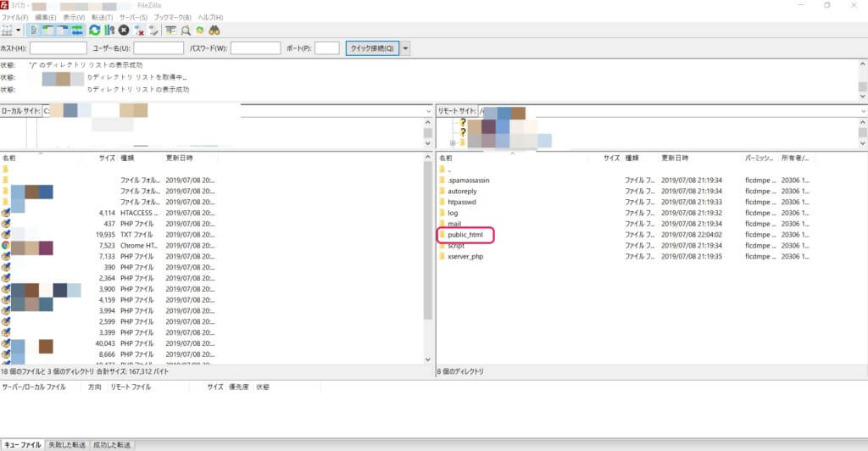Toggle the message log display
This screenshot has height=451, width=868.
click(33, 31)
